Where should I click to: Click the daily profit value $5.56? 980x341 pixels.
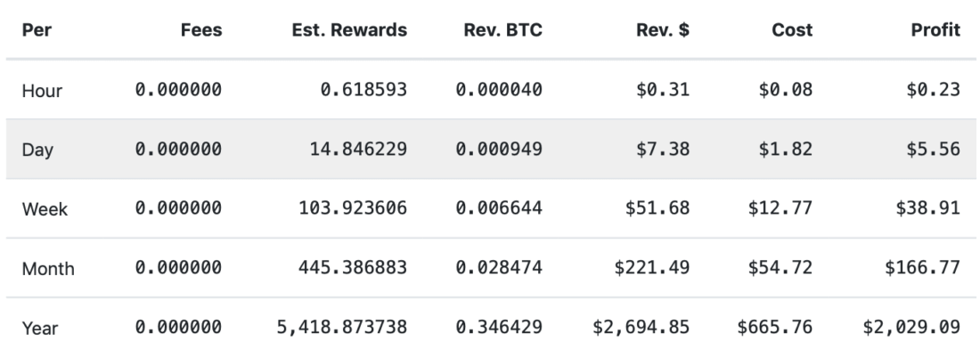933,150
